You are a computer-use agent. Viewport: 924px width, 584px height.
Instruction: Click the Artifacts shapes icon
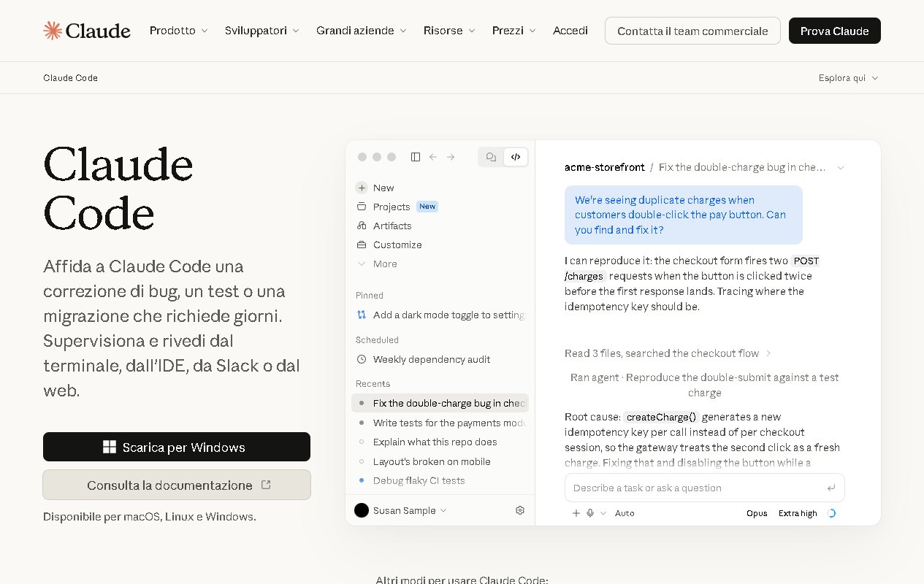pyautogui.click(x=362, y=226)
